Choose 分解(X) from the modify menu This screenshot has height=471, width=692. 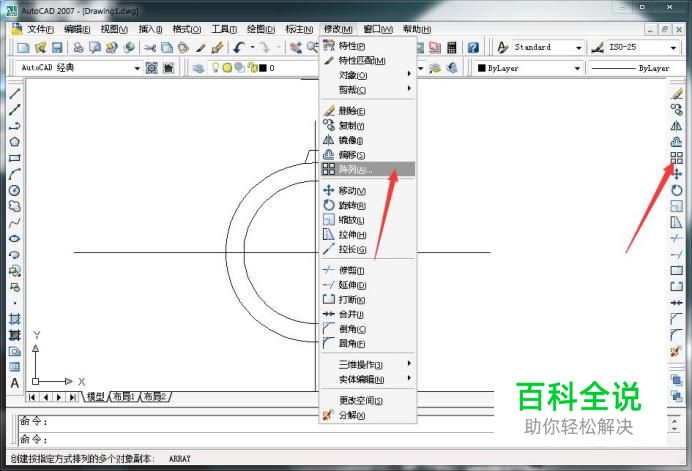(368, 415)
